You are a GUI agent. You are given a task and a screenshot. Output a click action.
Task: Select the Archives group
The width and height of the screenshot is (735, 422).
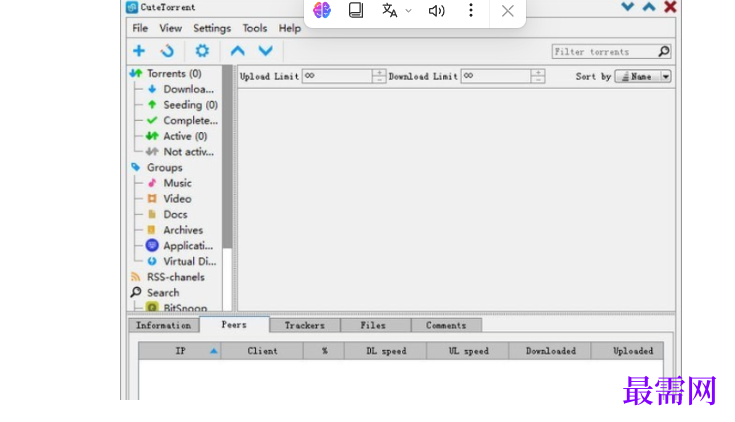click(182, 230)
